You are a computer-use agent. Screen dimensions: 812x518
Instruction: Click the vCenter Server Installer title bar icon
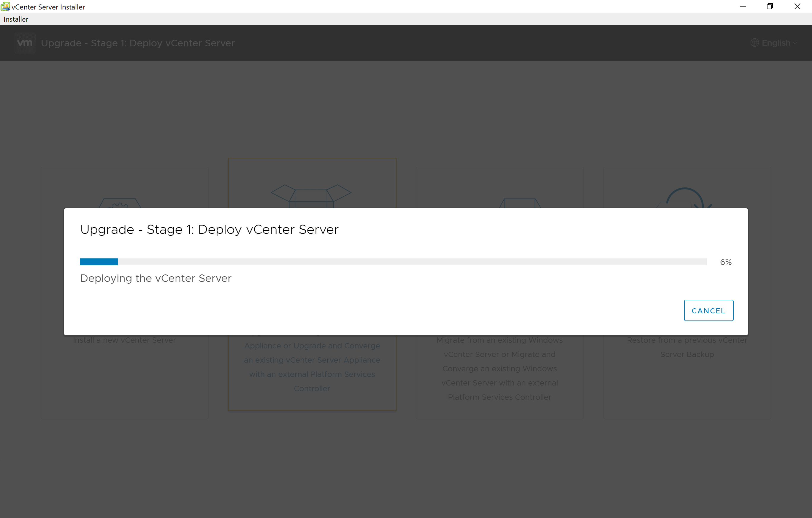5,7
